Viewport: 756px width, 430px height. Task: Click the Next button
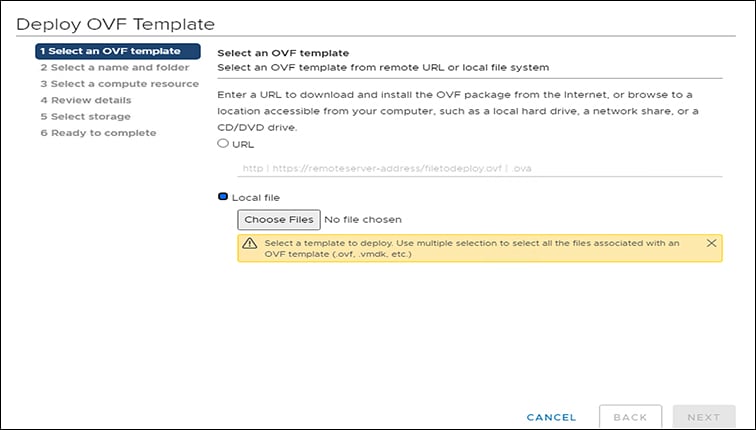coord(704,417)
